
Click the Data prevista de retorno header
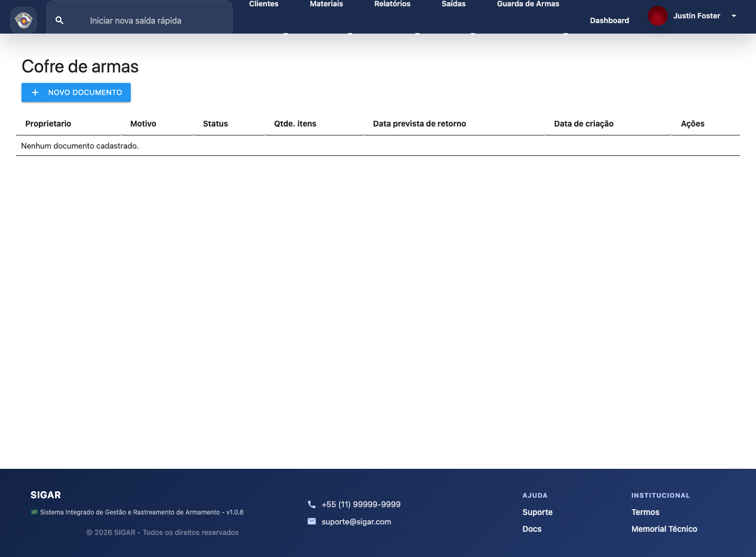pos(419,124)
